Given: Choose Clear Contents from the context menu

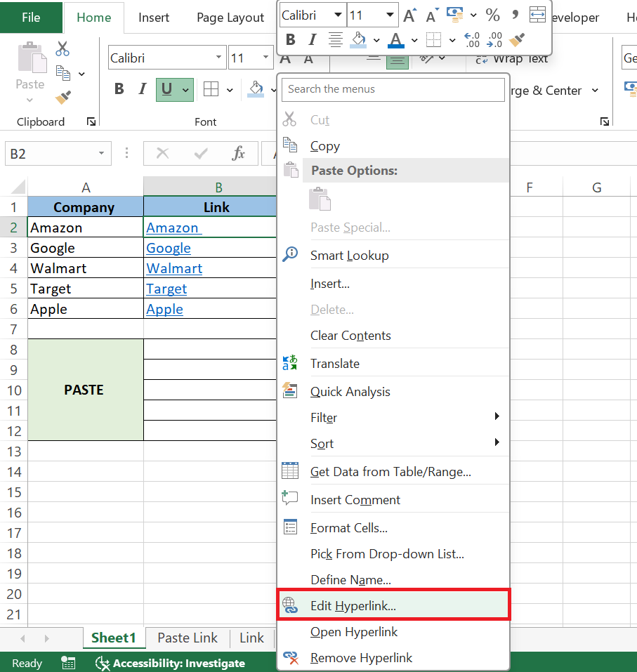Looking at the screenshot, I should pos(393,336).
